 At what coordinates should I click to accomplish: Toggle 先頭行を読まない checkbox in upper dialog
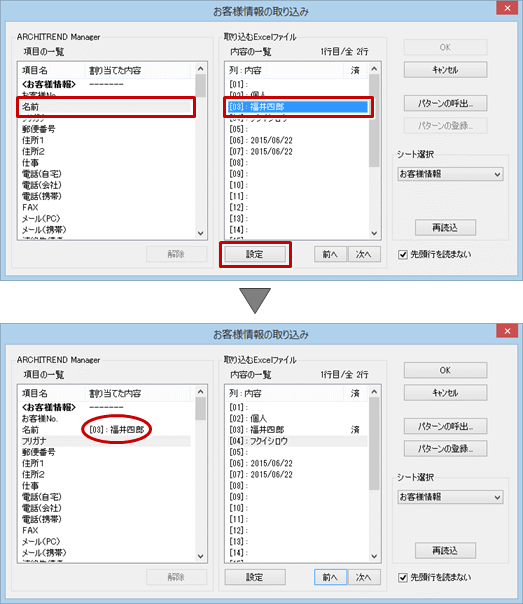point(403,255)
